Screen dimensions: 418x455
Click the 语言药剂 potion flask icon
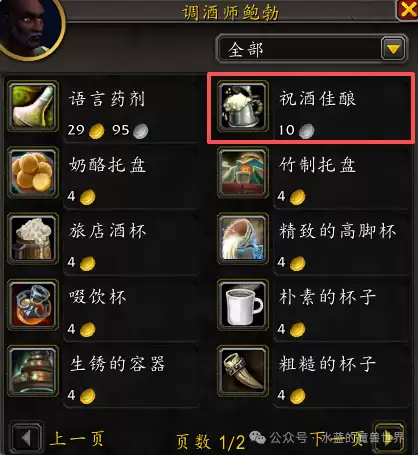point(33,107)
